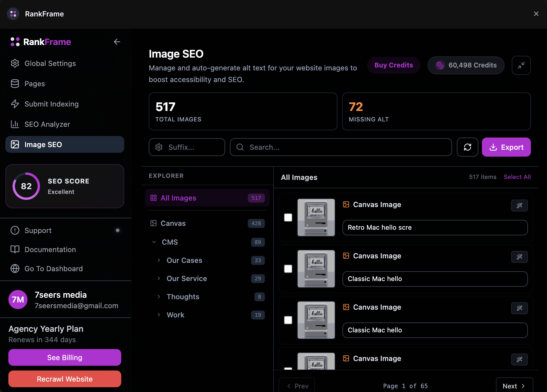
Task: Click the SEO score 82 ring
Action: click(x=26, y=186)
